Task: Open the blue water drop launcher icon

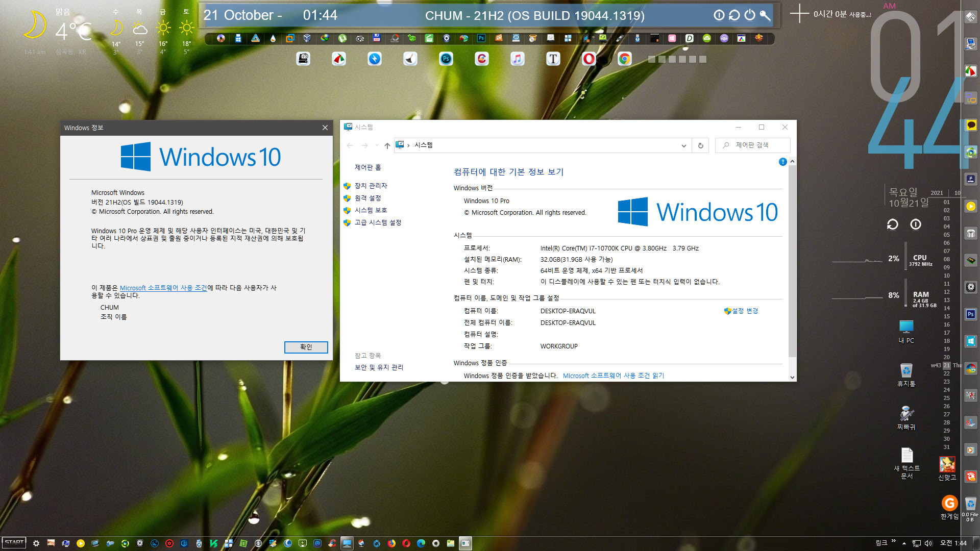Action: pos(273,38)
